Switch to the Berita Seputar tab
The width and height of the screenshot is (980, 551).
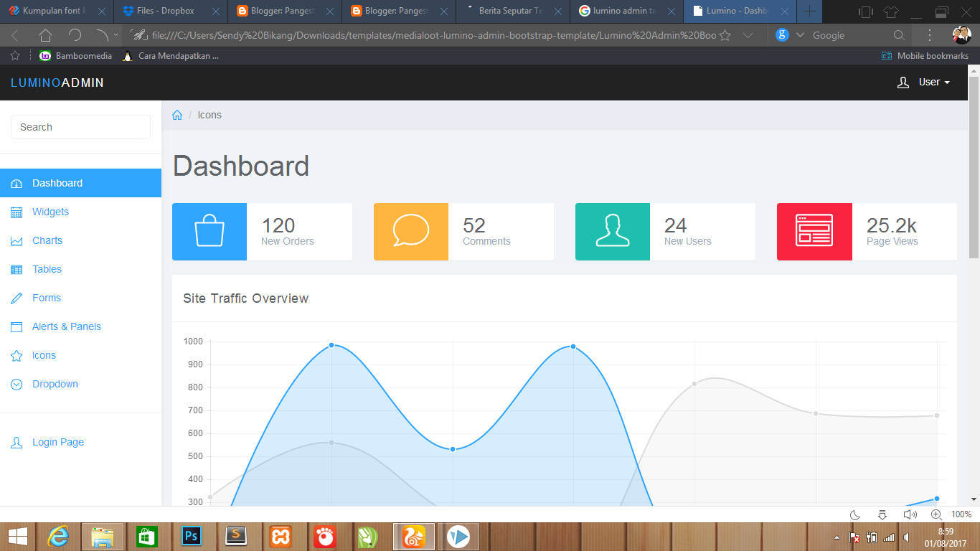pos(511,11)
